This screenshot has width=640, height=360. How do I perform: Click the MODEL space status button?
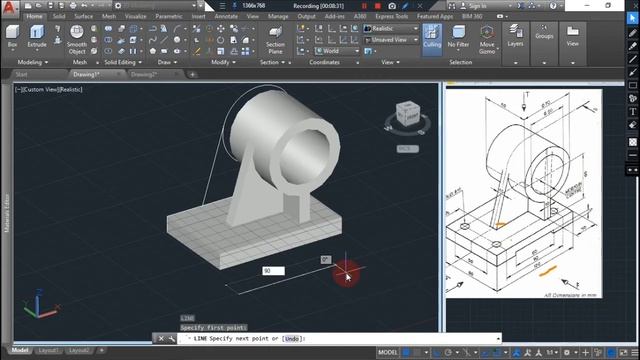pyautogui.click(x=387, y=352)
